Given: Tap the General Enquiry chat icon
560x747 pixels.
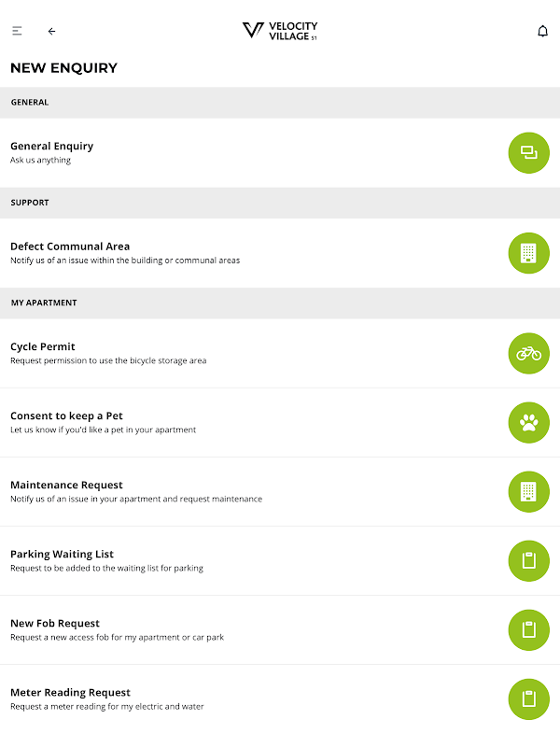Looking at the screenshot, I should coord(528,153).
